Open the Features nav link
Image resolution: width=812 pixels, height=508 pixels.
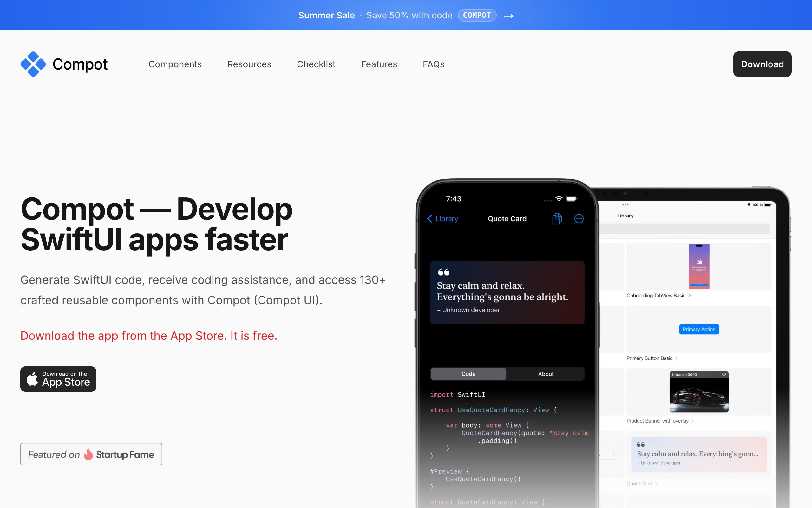coord(379,64)
